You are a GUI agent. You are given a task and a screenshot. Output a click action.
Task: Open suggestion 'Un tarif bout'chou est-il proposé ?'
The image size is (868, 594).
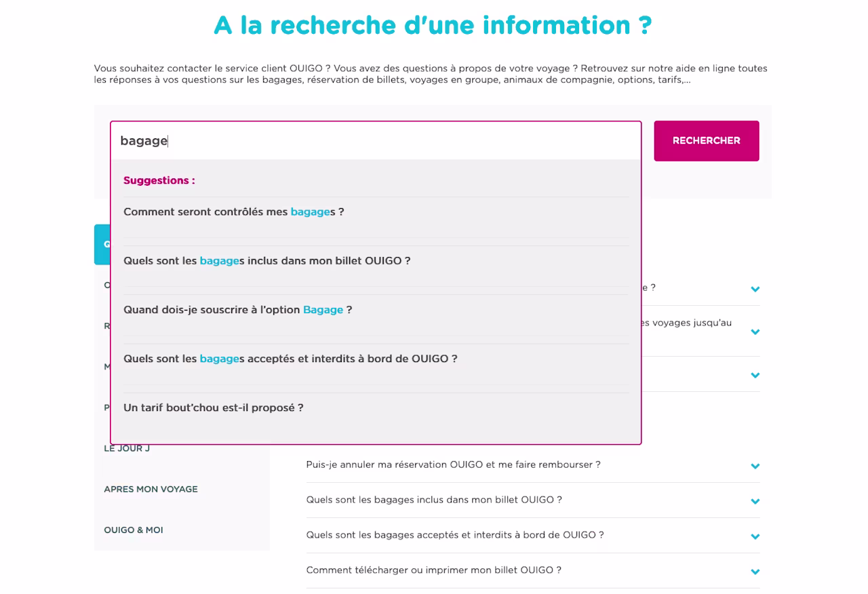point(213,408)
